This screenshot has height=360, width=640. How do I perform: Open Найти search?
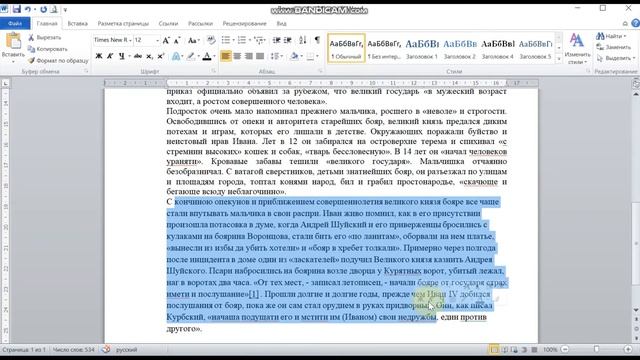coord(611,36)
